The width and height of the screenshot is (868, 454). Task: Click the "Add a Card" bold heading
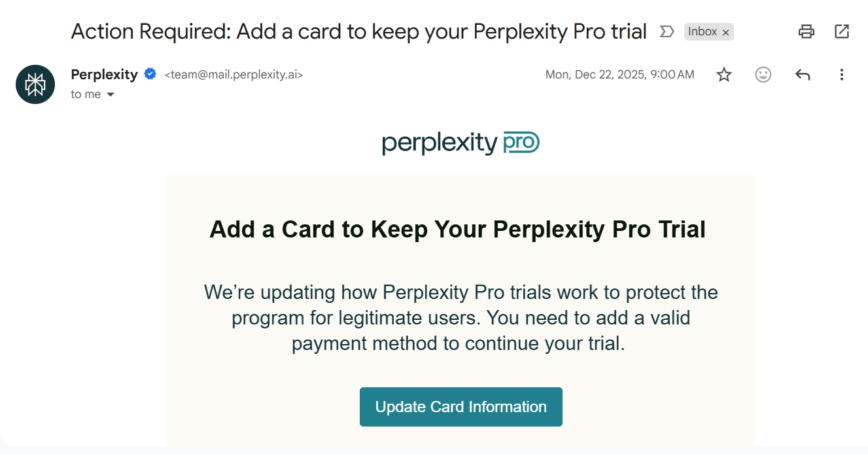(457, 230)
